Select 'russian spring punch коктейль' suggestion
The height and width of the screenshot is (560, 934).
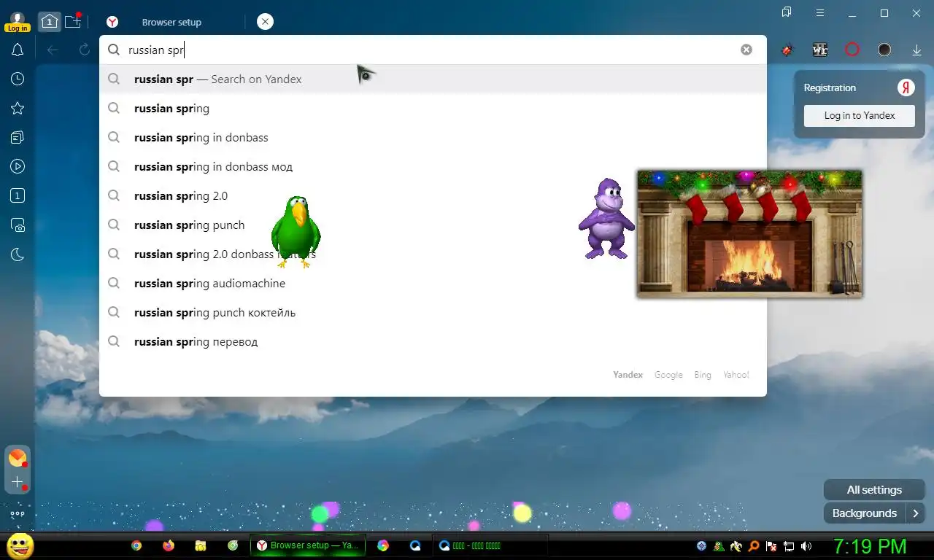click(x=433, y=312)
